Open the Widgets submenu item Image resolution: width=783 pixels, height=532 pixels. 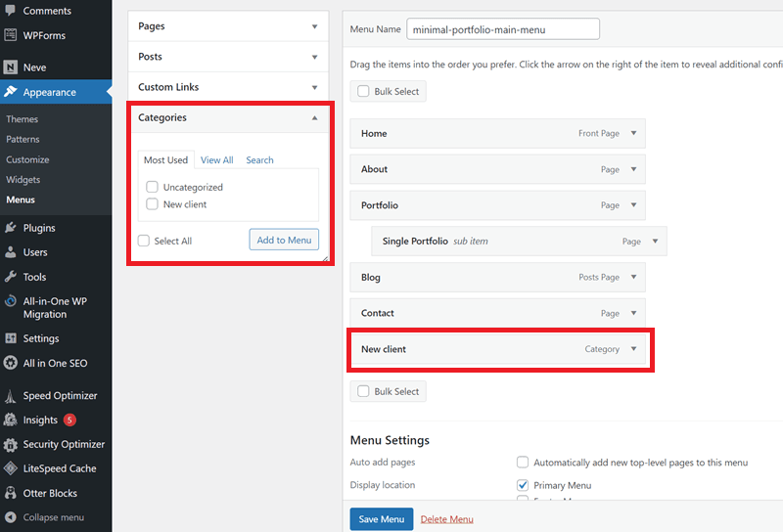pyautogui.click(x=23, y=180)
